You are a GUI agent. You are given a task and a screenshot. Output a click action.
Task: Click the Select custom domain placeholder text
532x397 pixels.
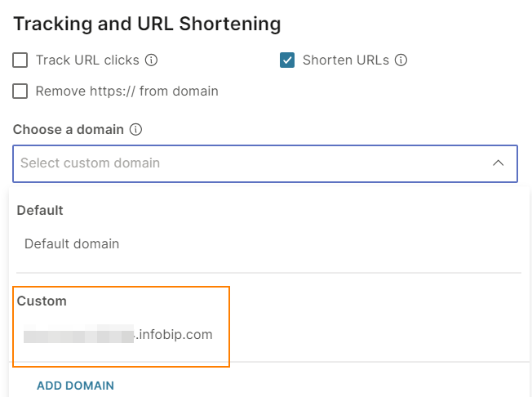(91, 163)
